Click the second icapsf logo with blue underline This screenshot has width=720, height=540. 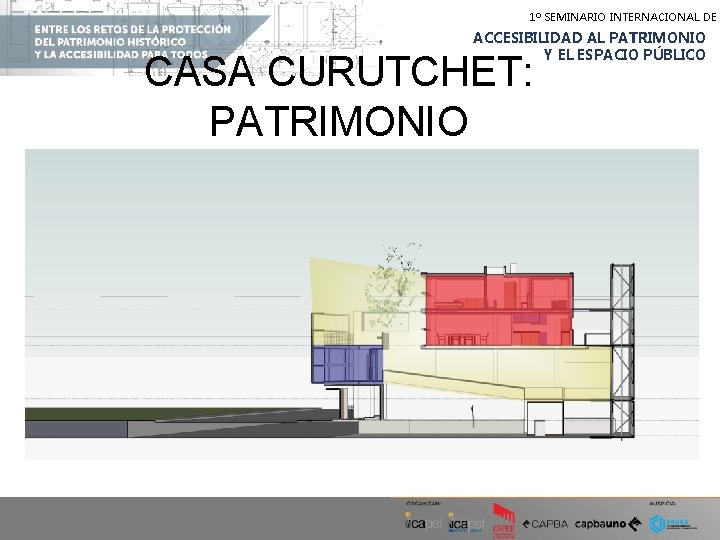coord(467,523)
